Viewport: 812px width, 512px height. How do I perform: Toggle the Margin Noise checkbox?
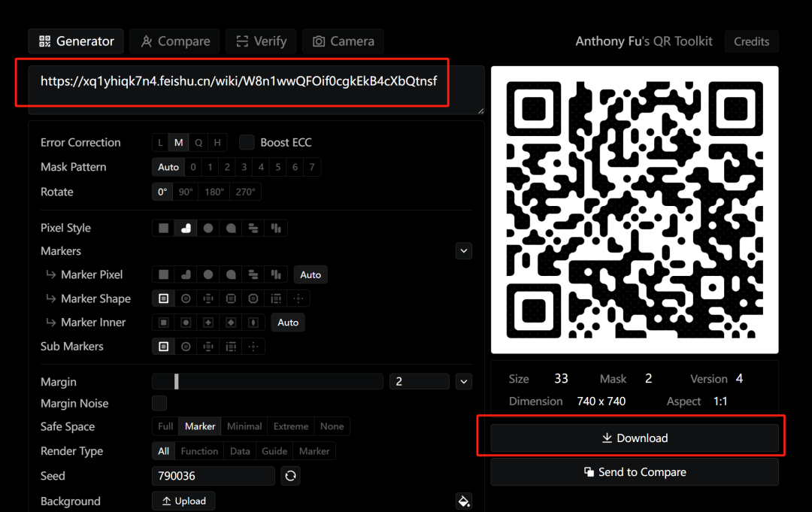tap(159, 403)
